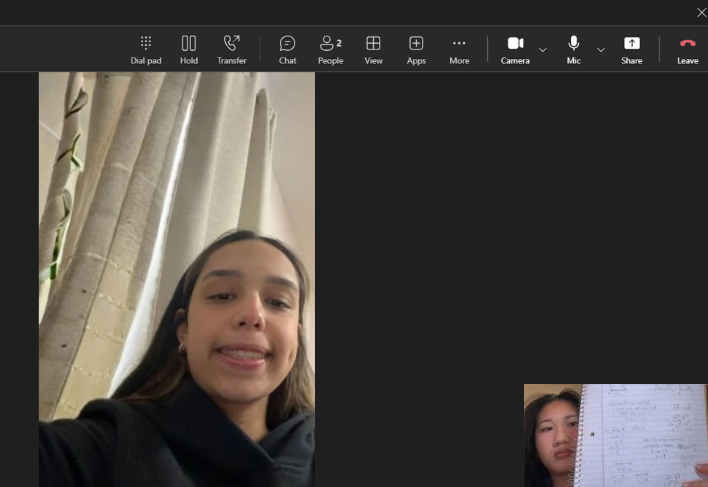Mute the Mic
The height and width of the screenshot is (487, 708).
point(573,49)
